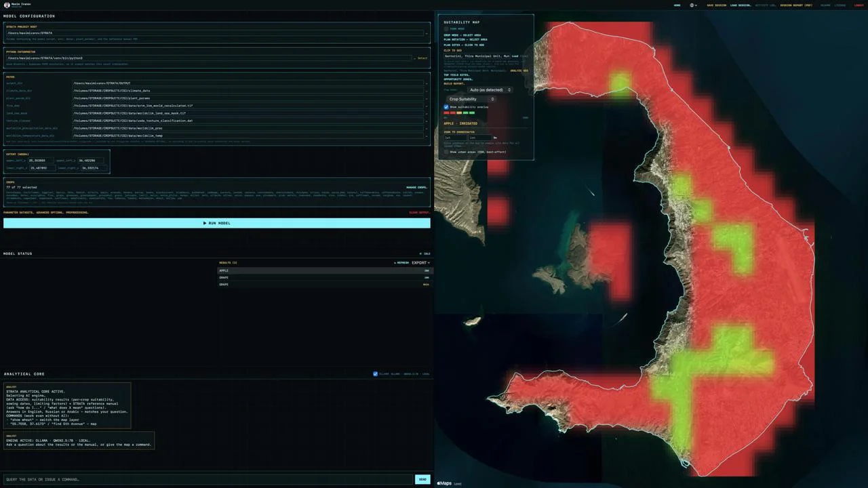Image resolution: width=868 pixels, height=488 pixels.
Task: Focus the query command input field
Action: coord(208,479)
